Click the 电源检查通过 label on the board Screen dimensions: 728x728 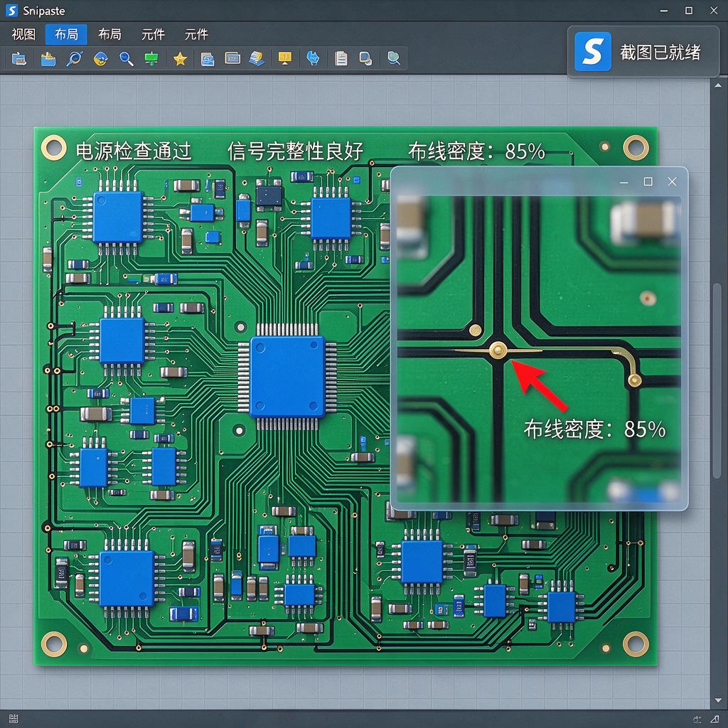pyautogui.click(x=133, y=151)
